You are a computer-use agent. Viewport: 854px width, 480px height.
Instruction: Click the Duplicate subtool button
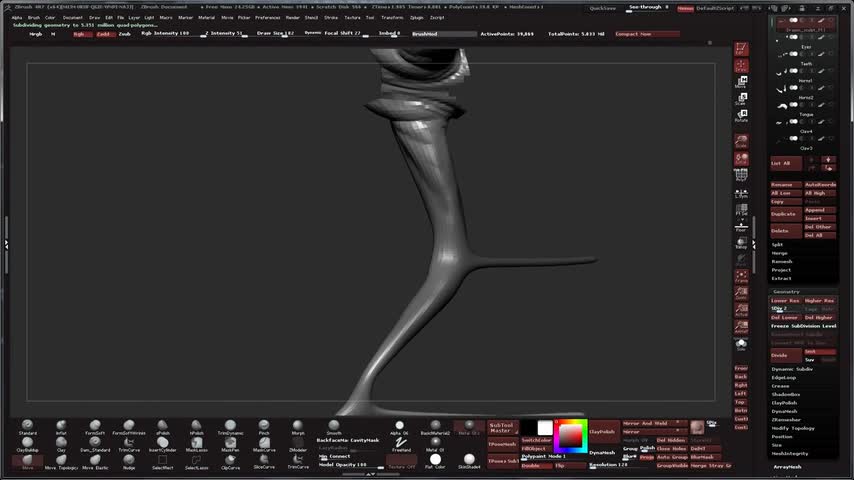[x=785, y=214]
